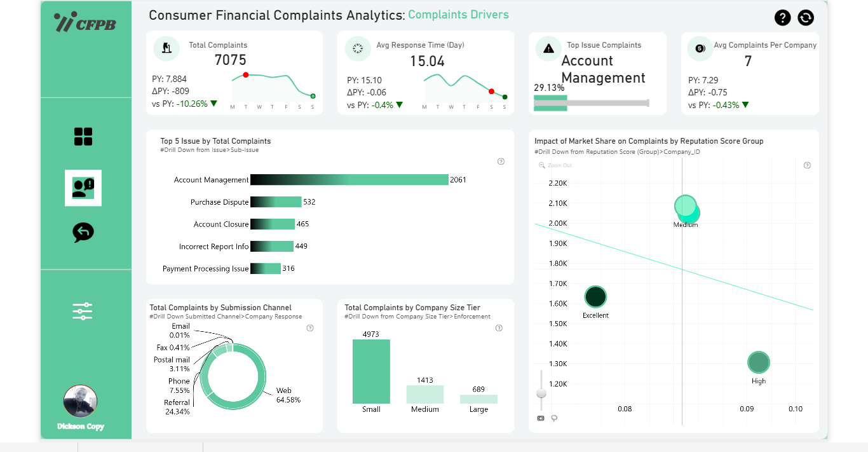
Task: Drill into the Account Management bar
Action: click(349, 180)
